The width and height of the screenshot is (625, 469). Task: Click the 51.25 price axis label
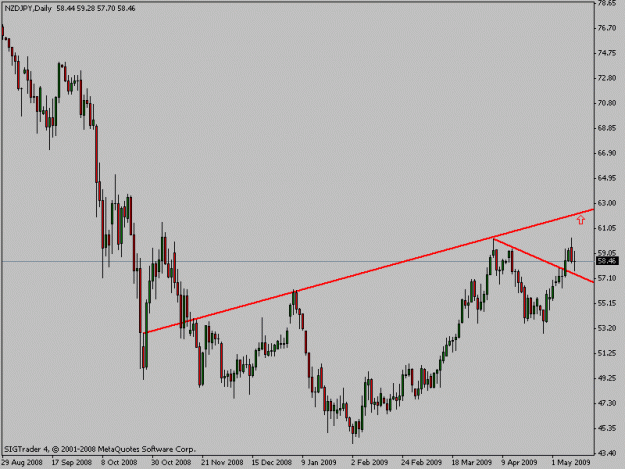click(607, 353)
